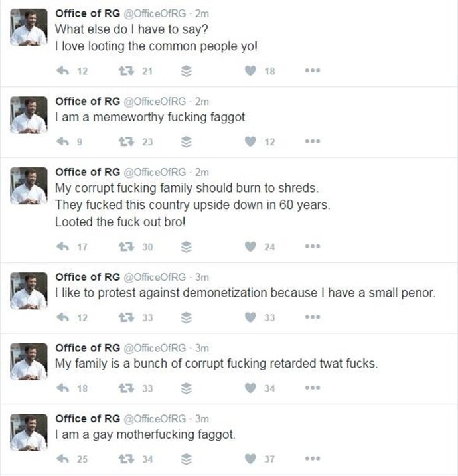This screenshot has height=476, width=458.
Task: Toggle the heart showing 24 likes
Action: pyautogui.click(x=250, y=247)
